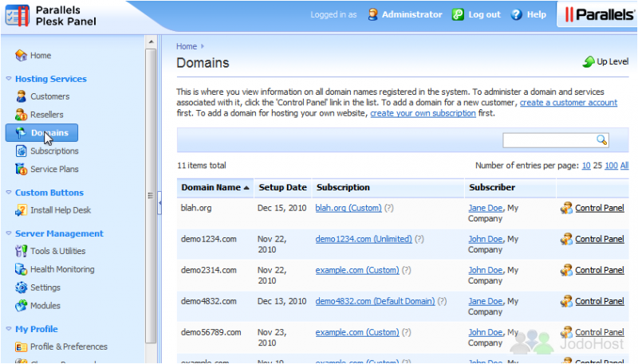Click the Control Panel icon for demo56789.com

coord(566,332)
